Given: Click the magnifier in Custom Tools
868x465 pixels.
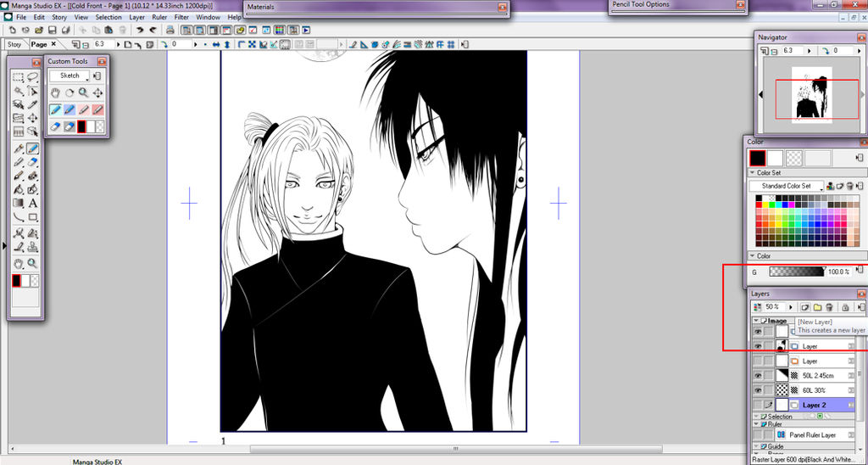Looking at the screenshot, I should pos(84,92).
